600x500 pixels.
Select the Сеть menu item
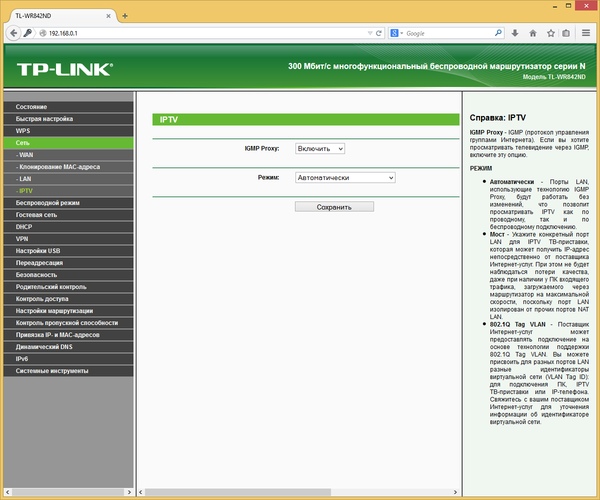click(69, 143)
